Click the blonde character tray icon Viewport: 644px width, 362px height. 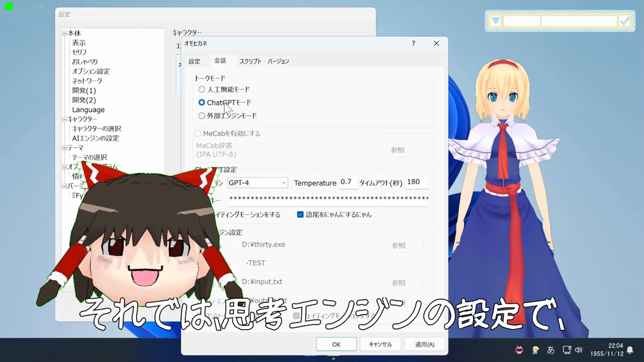535,350
